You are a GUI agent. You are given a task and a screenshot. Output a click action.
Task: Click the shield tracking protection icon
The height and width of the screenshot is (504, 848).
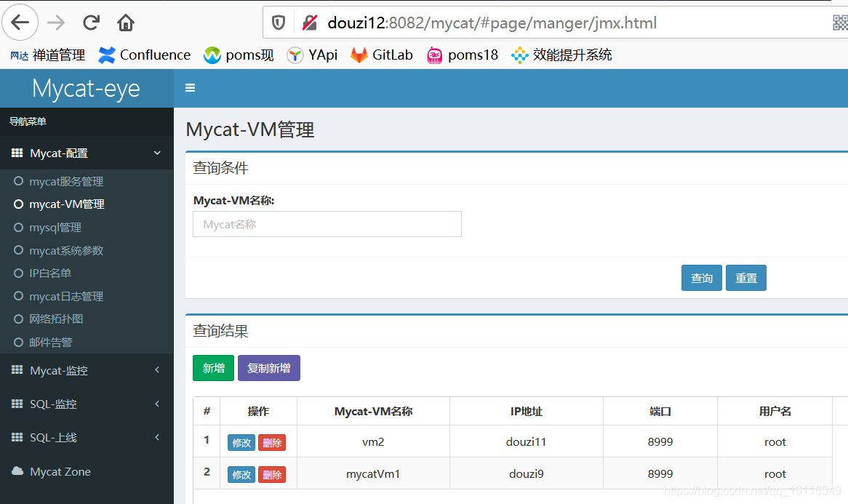coord(279,23)
